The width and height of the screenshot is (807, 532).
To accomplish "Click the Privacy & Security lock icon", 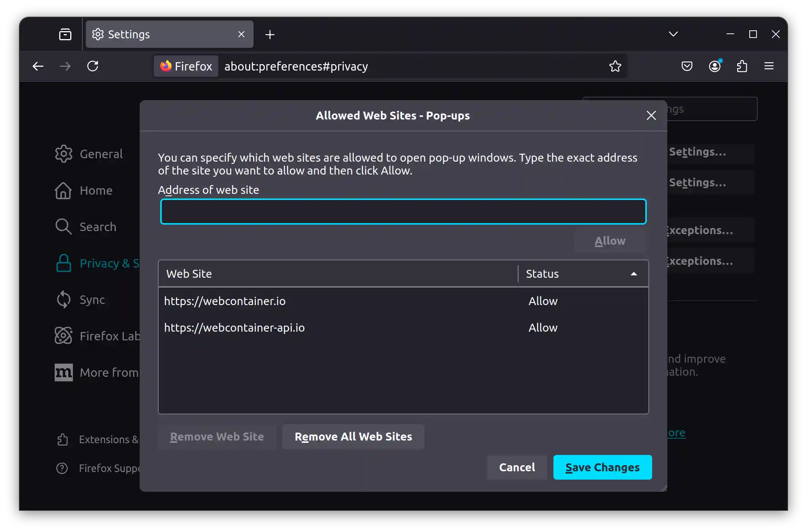I will [x=63, y=263].
